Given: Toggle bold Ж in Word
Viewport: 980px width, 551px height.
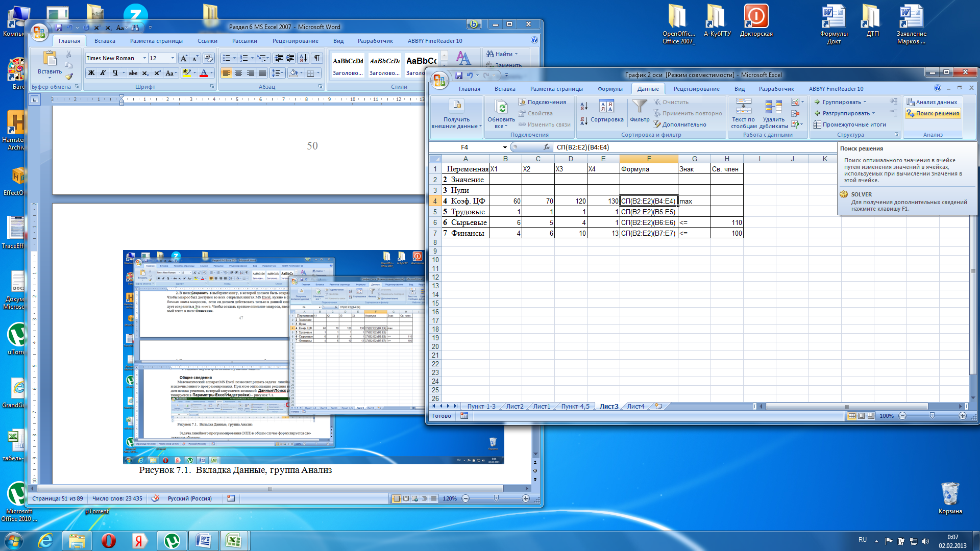Looking at the screenshot, I should pos(91,73).
